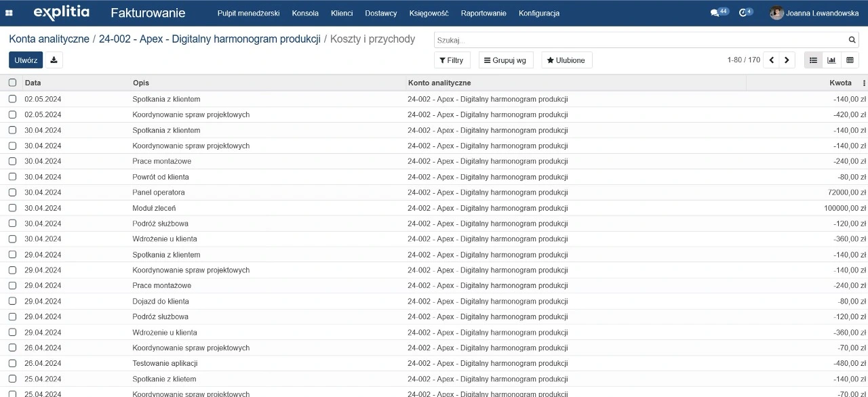Image resolution: width=868 pixels, height=397 pixels.
Task: Select checkbox for Panel operatora row
Action: pyautogui.click(x=12, y=192)
